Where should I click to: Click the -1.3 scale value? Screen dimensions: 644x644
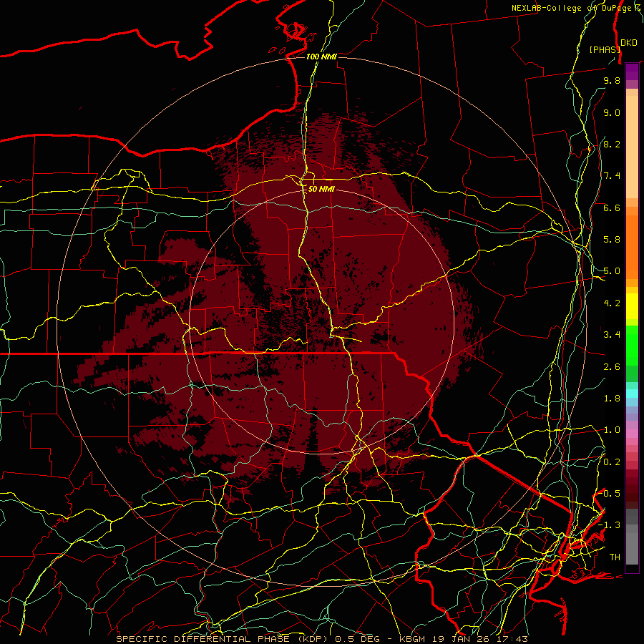[610, 525]
